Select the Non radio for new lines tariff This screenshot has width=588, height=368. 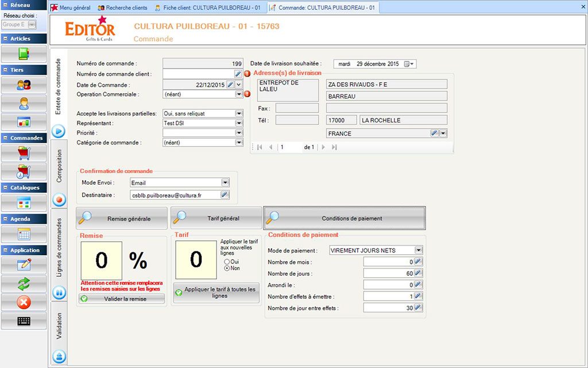coord(227,268)
